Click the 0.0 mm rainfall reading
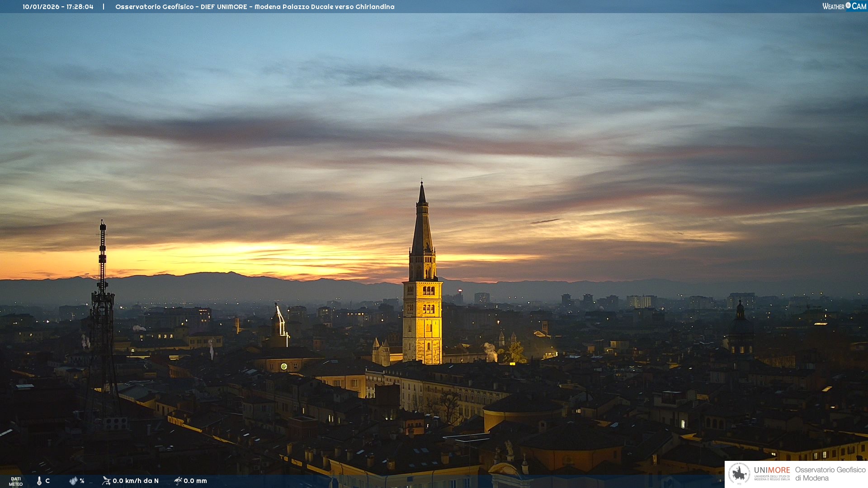The height and width of the screenshot is (488, 868). point(195,481)
